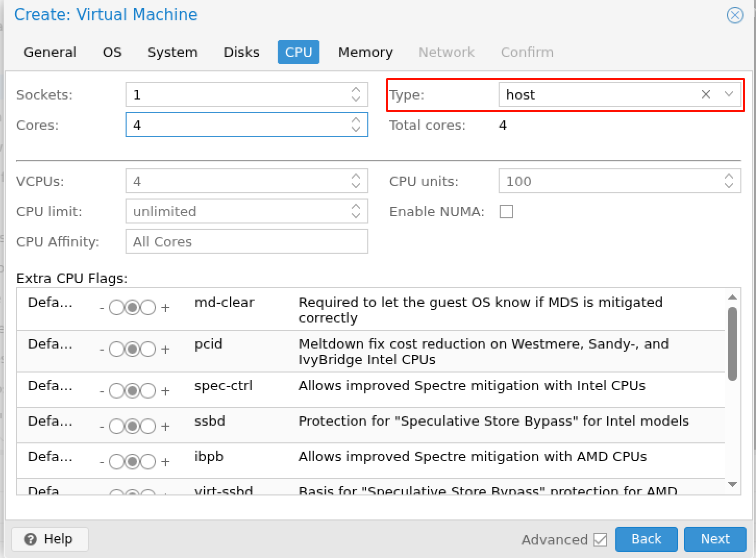Switch to the Memory tab
This screenshot has height=558, width=756.
point(365,52)
